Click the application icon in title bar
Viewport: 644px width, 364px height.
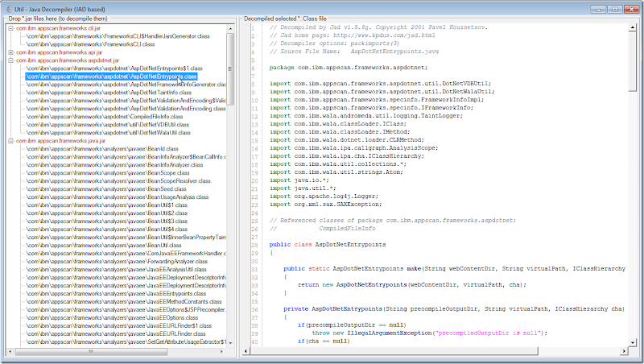[8, 9]
